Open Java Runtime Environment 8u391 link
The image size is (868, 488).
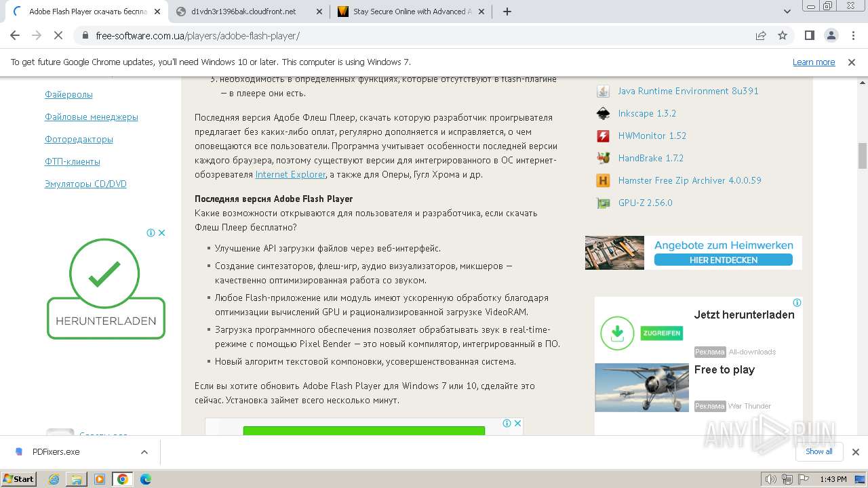point(688,91)
